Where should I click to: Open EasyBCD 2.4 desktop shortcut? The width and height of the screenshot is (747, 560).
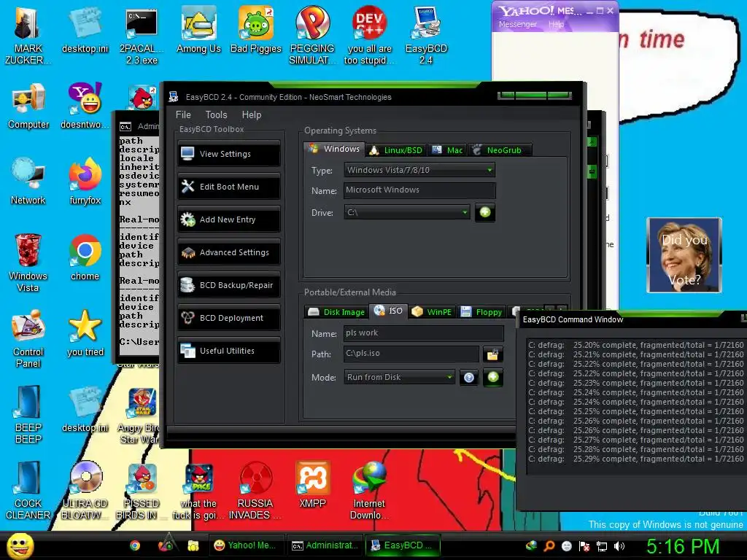(426, 36)
